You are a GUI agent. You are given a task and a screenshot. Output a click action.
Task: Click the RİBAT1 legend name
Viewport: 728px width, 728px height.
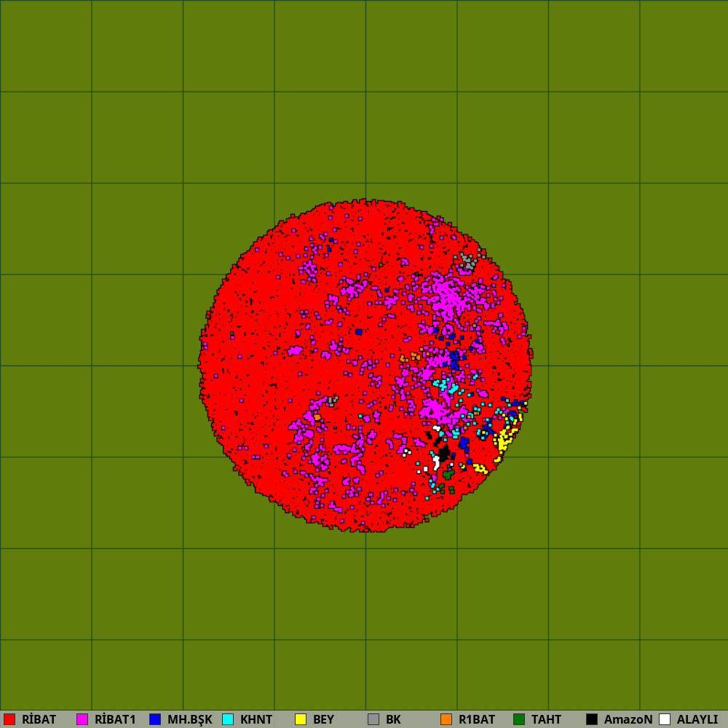(115, 719)
